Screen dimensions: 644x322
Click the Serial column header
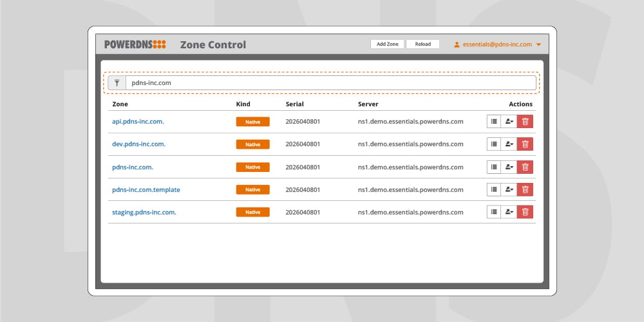click(295, 104)
